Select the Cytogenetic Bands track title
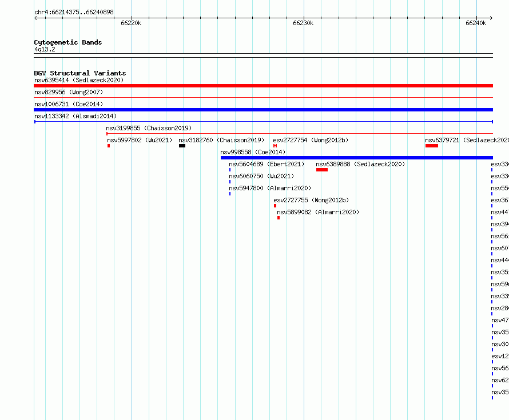The image size is (509, 420). pyautogui.click(x=68, y=42)
